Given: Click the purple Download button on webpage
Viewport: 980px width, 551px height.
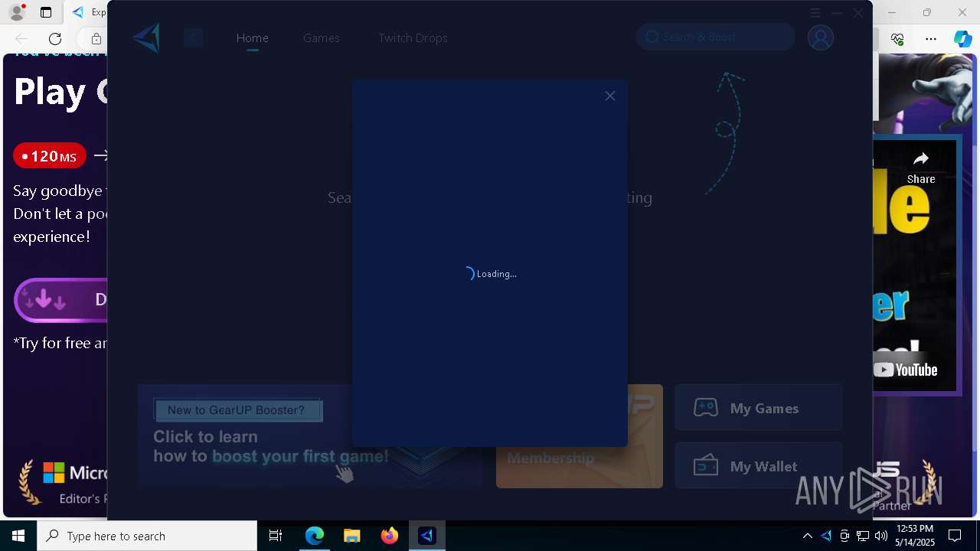Looking at the screenshot, I should pos(61,300).
